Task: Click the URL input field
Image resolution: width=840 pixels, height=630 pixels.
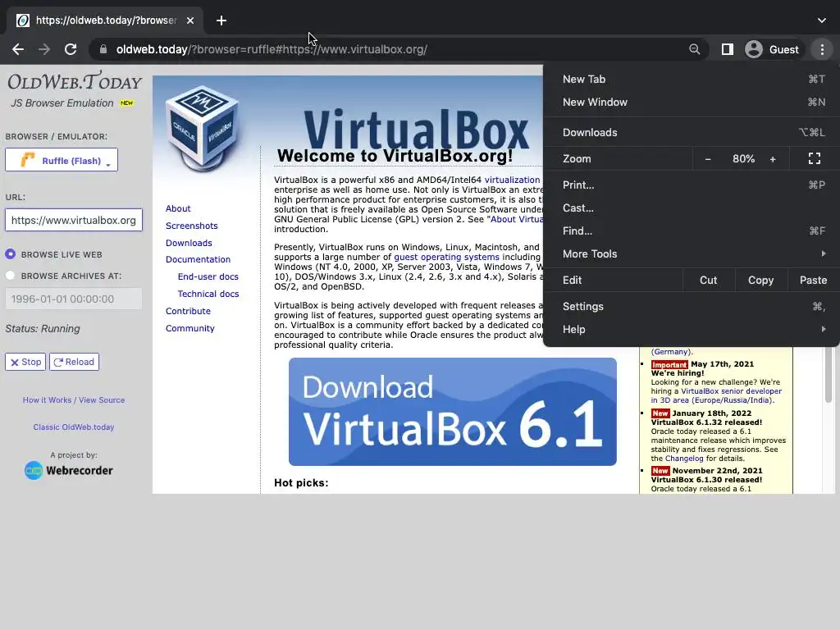Action: [74, 220]
